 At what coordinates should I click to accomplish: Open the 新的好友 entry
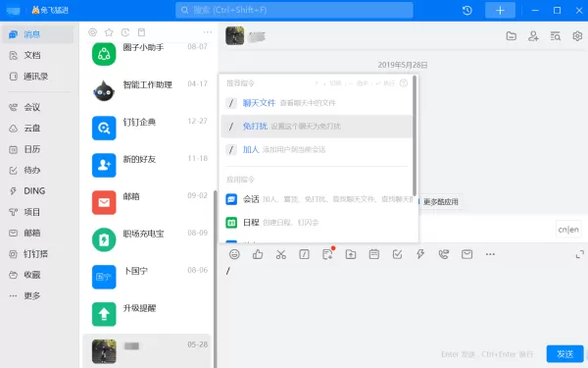tap(148, 165)
